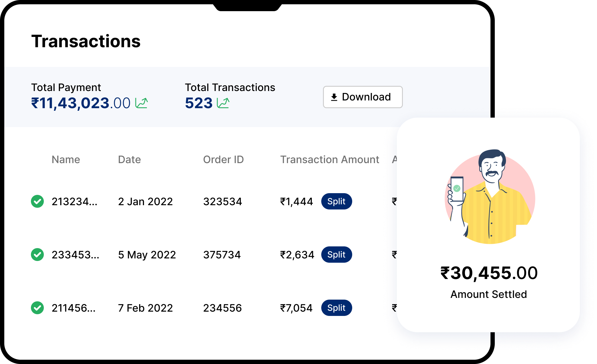
Task: Expand the truncated name 211456...
Action: pyautogui.click(x=73, y=308)
